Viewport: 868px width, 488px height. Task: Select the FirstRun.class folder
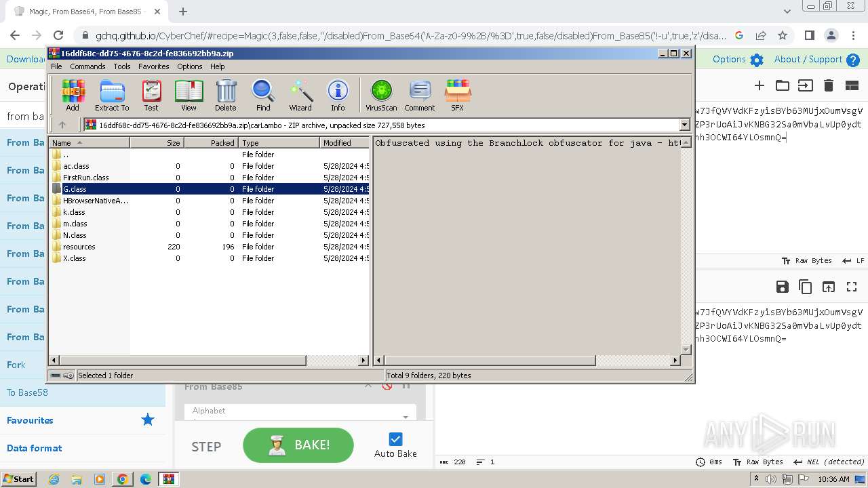tap(209, 178)
